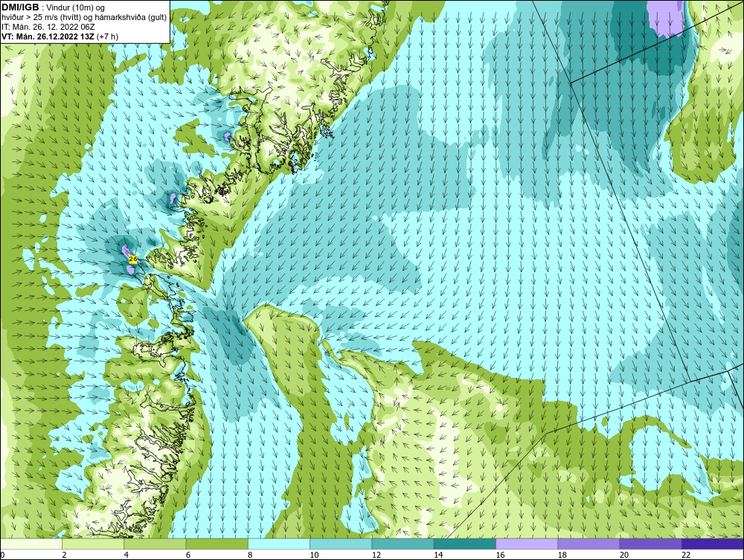Click the legend color segment between 2 and 4
Viewport: 744px width, 560px height.
93,544
